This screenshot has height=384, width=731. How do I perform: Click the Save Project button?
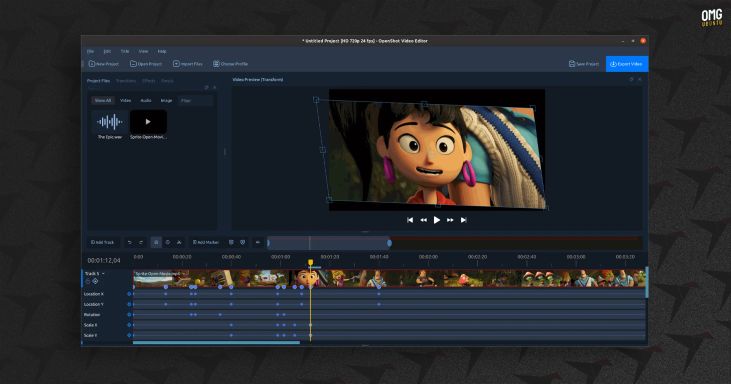point(584,64)
